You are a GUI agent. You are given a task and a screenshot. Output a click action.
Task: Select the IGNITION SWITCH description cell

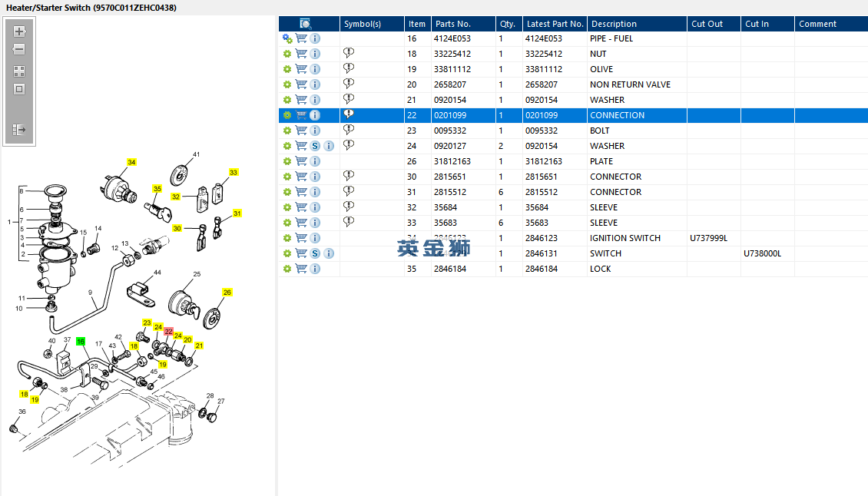pyautogui.click(x=637, y=238)
